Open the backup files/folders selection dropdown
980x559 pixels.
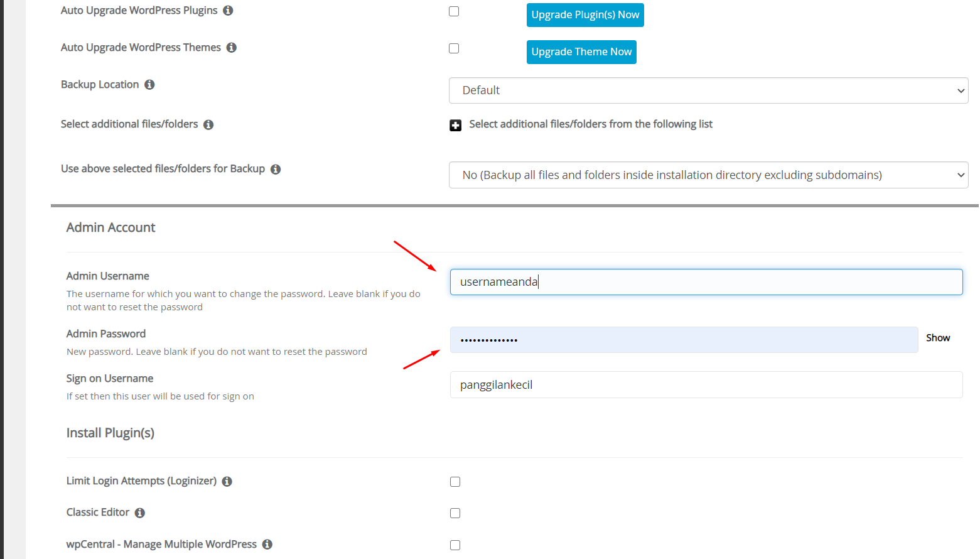point(708,175)
